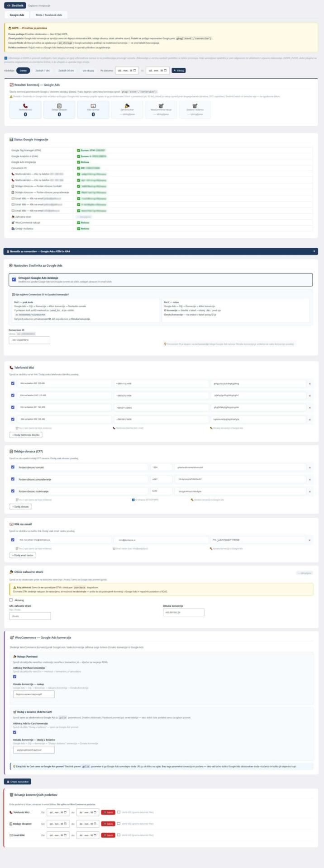The image size is (324, 868).
Task: Remove the info@domena.si email click row
Action: (310, 540)
